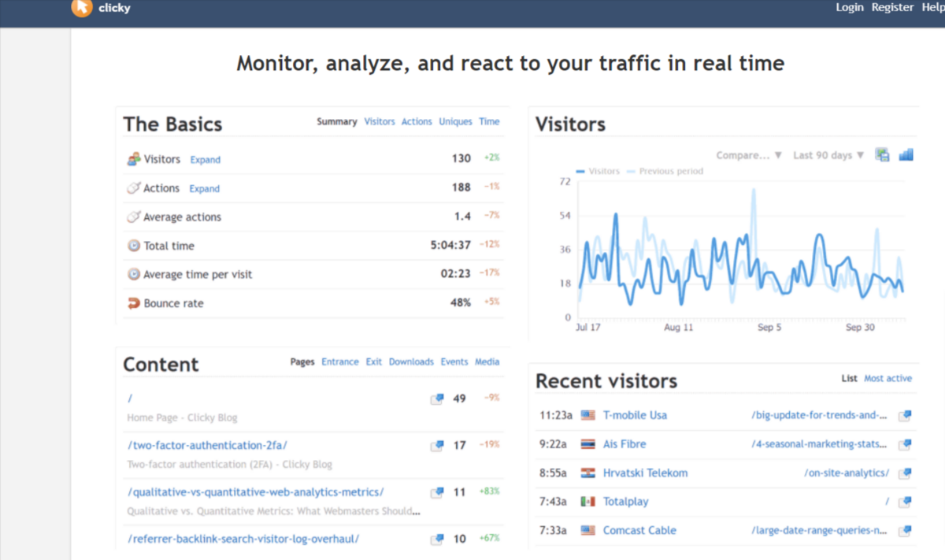Screen dimensions: 945x560
Task: Expand the Visitors row in The Basics
Action: pyautogui.click(x=205, y=160)
